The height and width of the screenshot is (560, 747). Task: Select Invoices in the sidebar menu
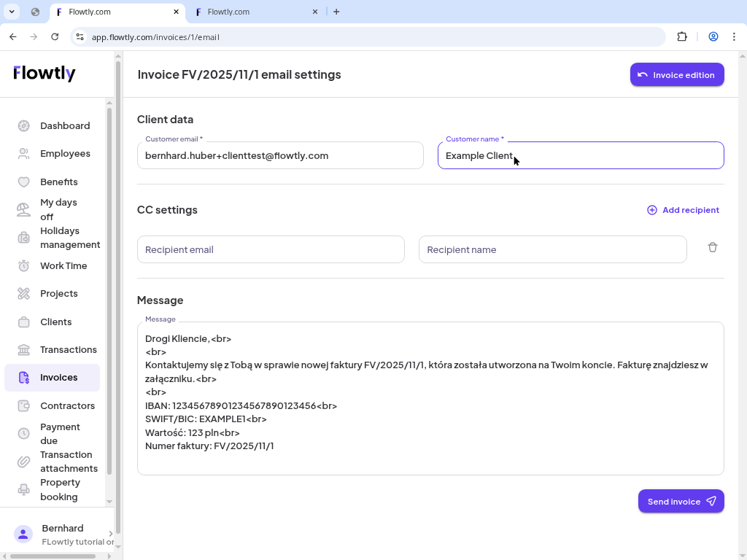click(58, 377)
